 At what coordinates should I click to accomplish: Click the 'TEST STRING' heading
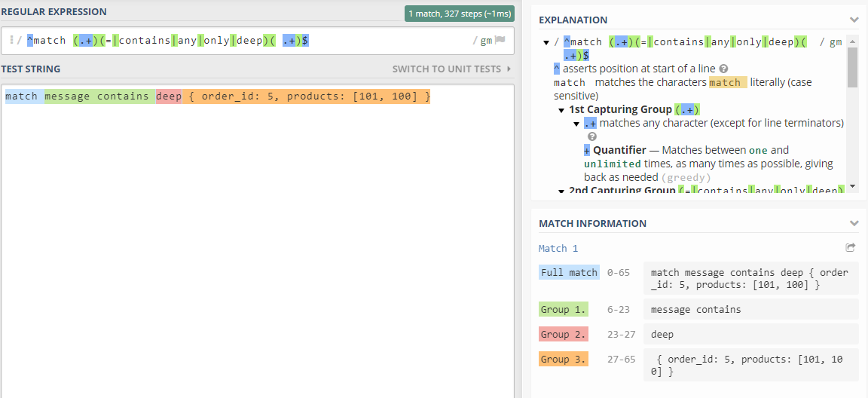tap(31, 69)
